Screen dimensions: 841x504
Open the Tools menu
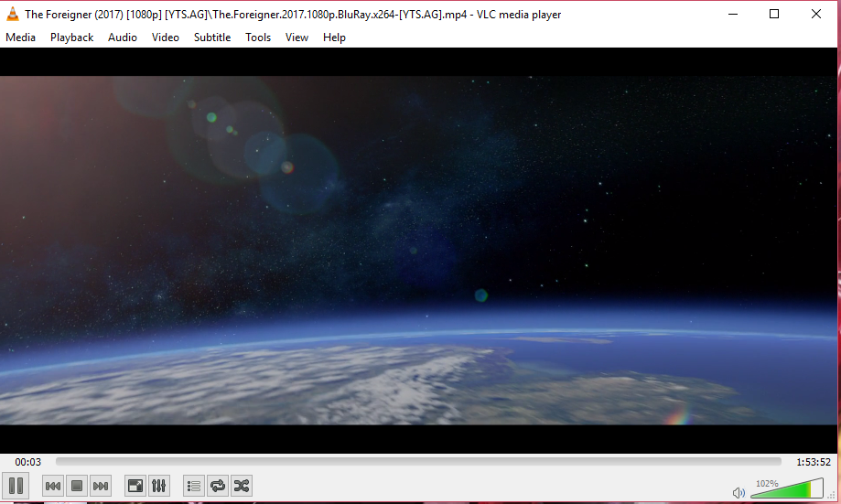(x=258, y=38)
